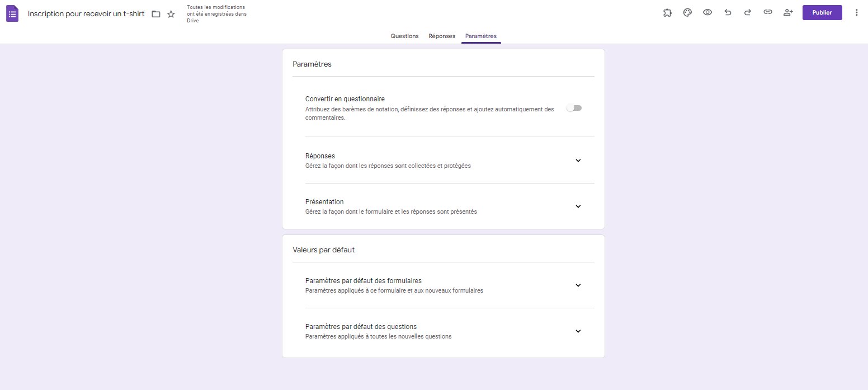The width and height of the screenshot is (868, 390).
Task: Switch to the Réponses tab
Action: click(x=441, y=36)
